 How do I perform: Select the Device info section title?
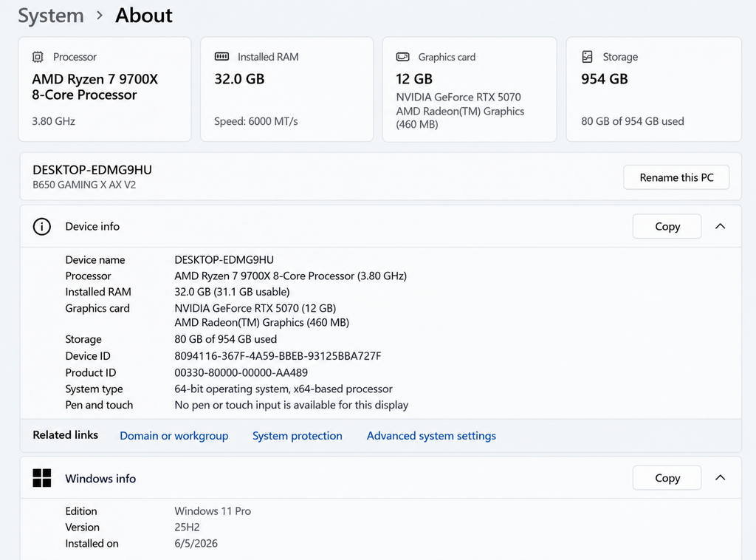click(x=92, y=226)
